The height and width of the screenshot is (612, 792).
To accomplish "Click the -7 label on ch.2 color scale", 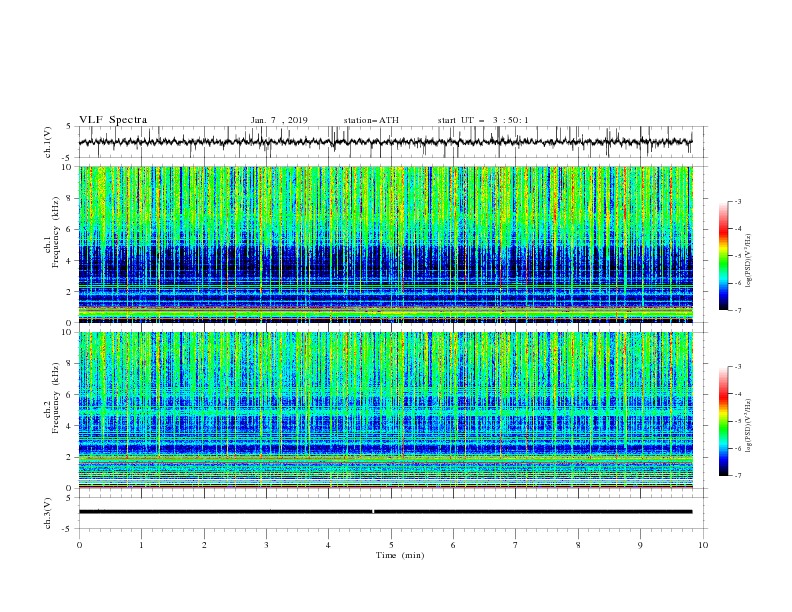I will pos(738,475).
